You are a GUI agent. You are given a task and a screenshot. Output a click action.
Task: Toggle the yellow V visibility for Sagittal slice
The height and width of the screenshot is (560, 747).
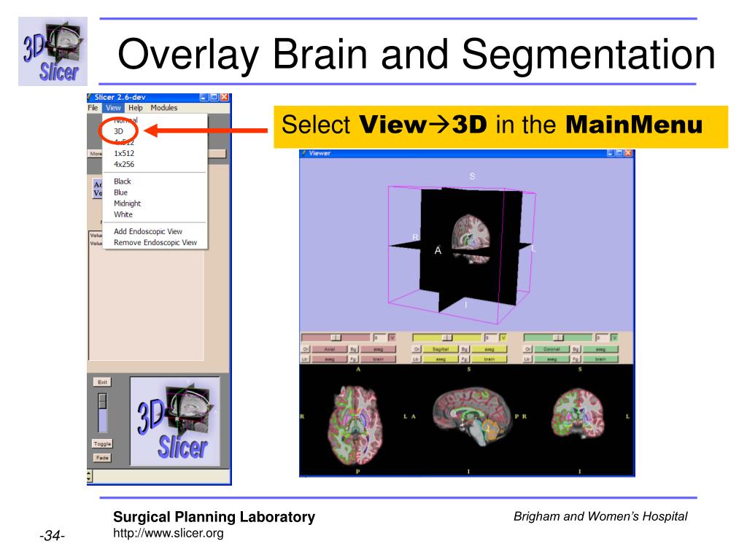point(503,338)
